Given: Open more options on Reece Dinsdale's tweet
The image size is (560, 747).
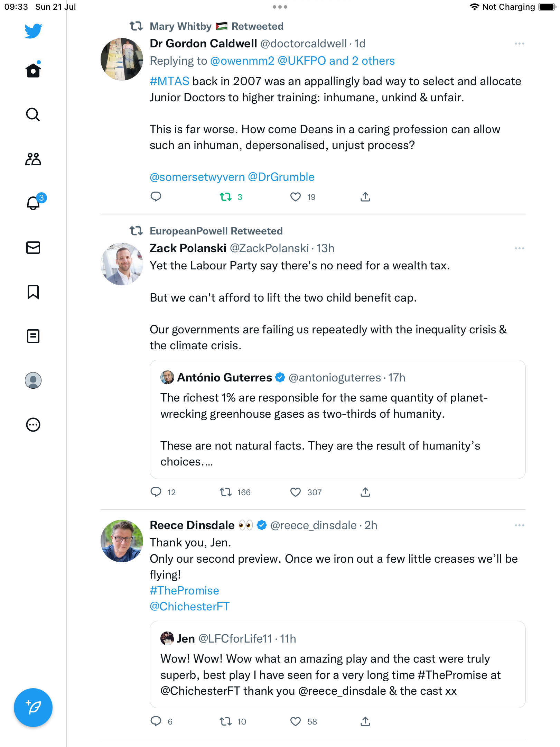Looking at the screenshot, I should [x=519, y=525].
